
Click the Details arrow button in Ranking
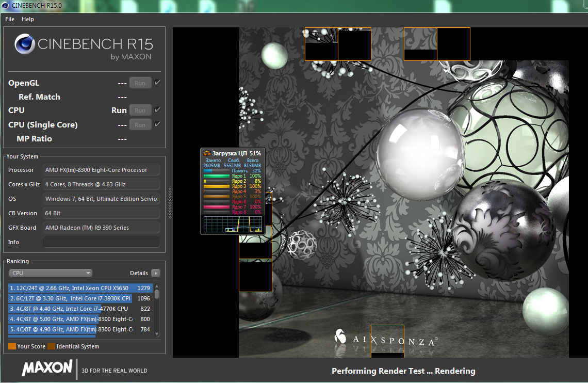156,273
